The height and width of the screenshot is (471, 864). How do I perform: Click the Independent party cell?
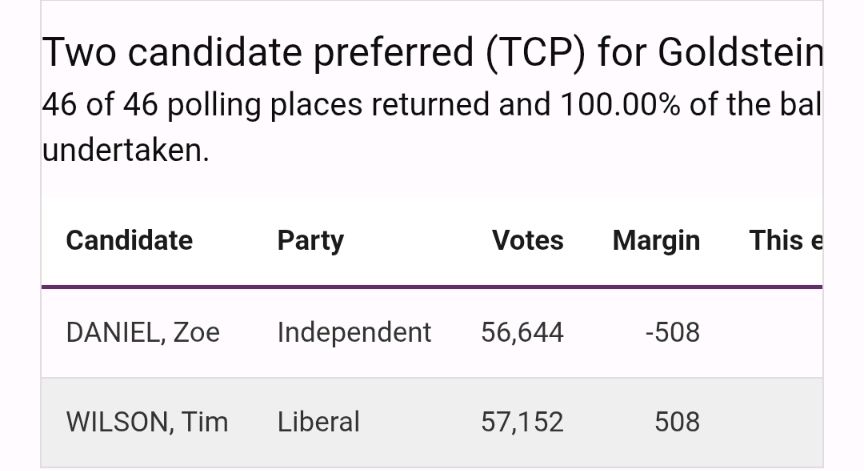pyautogui.click(x=354, y=332)
